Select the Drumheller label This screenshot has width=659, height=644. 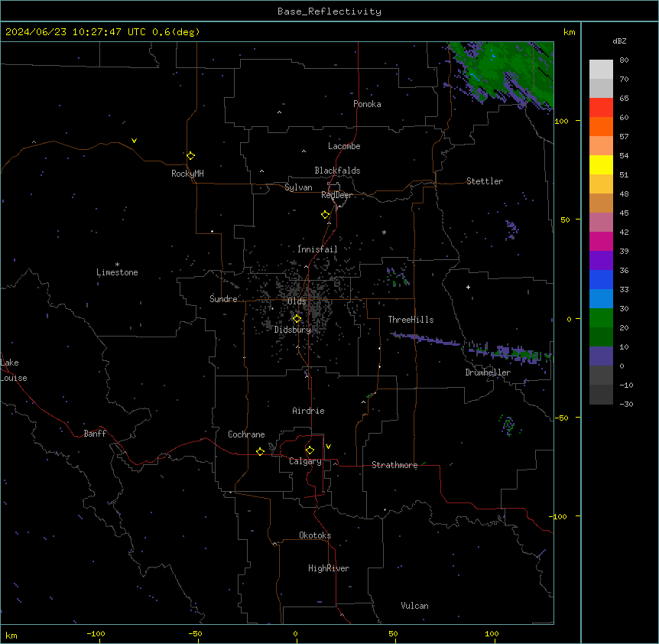(488, 372)
